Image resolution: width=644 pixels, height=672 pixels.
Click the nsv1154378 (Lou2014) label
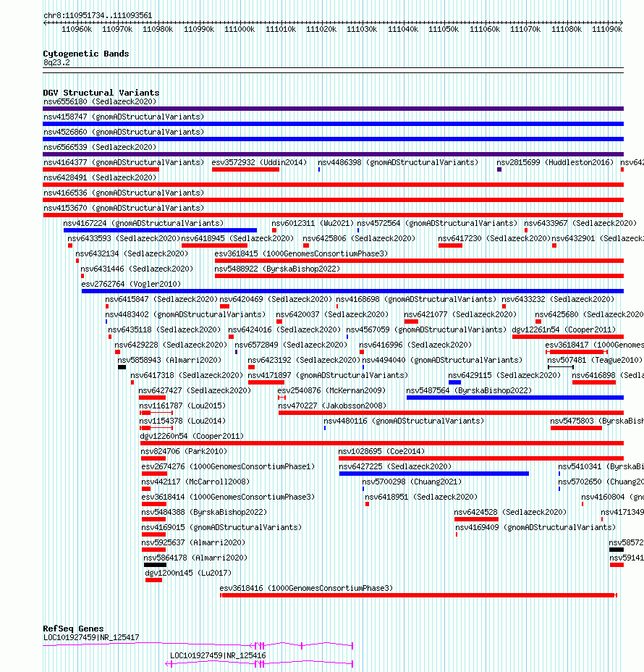[x=182, y=421]
